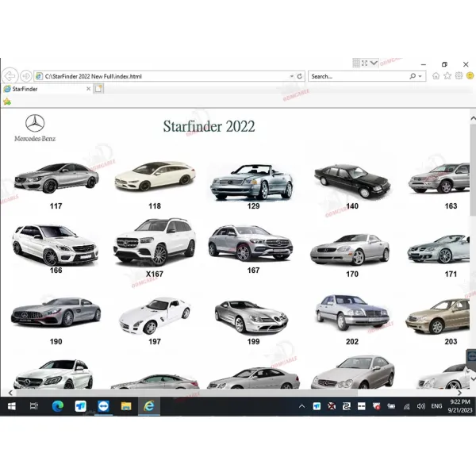This screenshot has height=476, width=476.
Task: Open the white 166 SUV image
Action: (x=56, y=245)
